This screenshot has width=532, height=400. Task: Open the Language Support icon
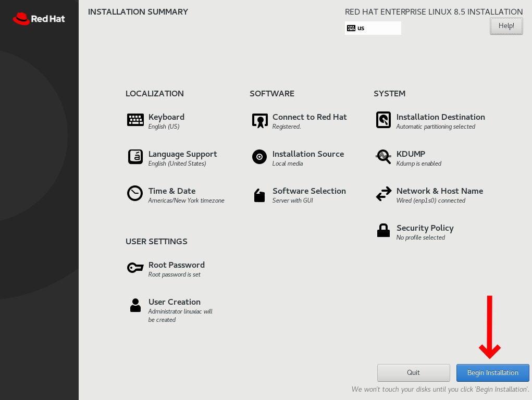tap(135, 157)
